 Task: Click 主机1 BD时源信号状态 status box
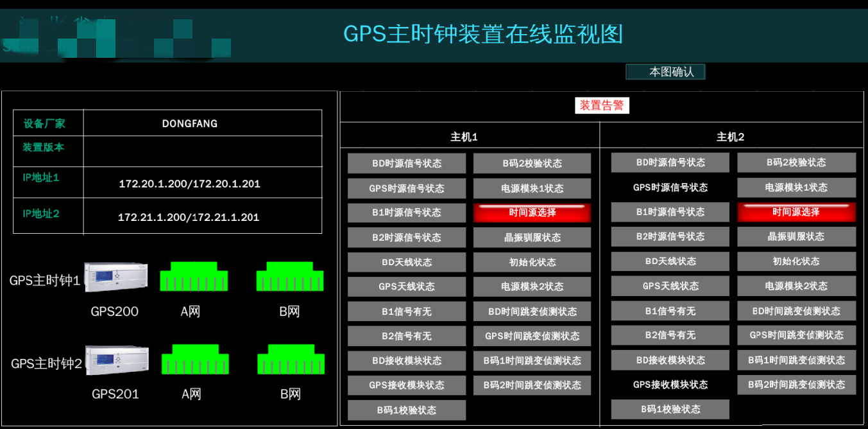tap(407, 163)
